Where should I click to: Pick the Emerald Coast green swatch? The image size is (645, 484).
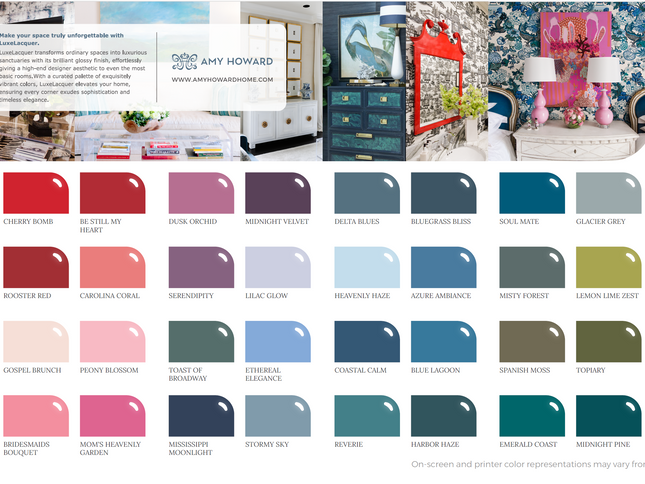532,415
